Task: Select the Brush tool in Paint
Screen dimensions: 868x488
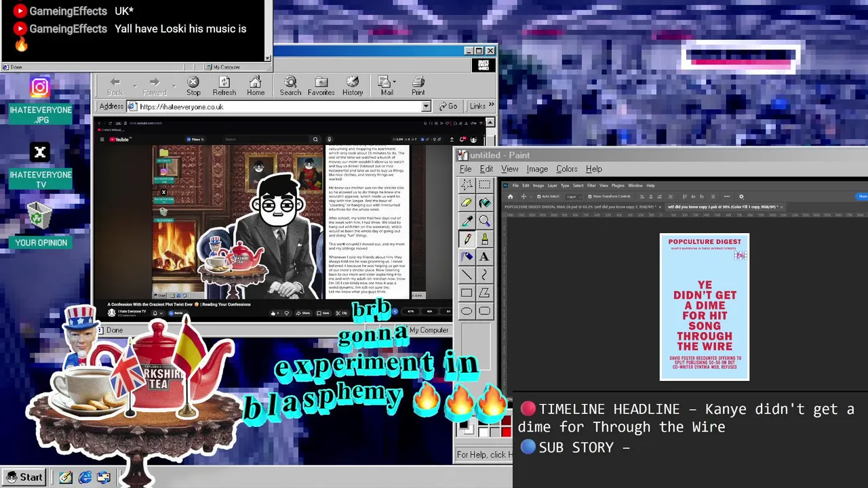Action: tap(484, 239)
